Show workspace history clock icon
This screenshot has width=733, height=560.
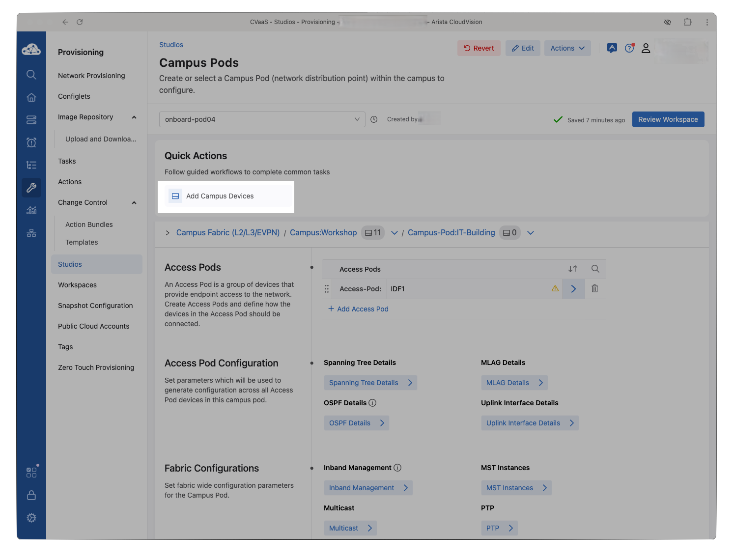[x=374, y=119]
